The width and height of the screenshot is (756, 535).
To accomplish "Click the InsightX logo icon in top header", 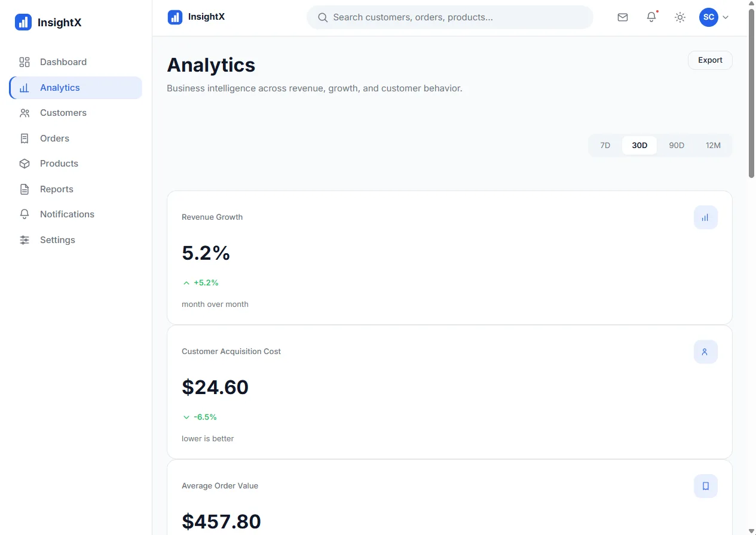I will click(175, 17).
